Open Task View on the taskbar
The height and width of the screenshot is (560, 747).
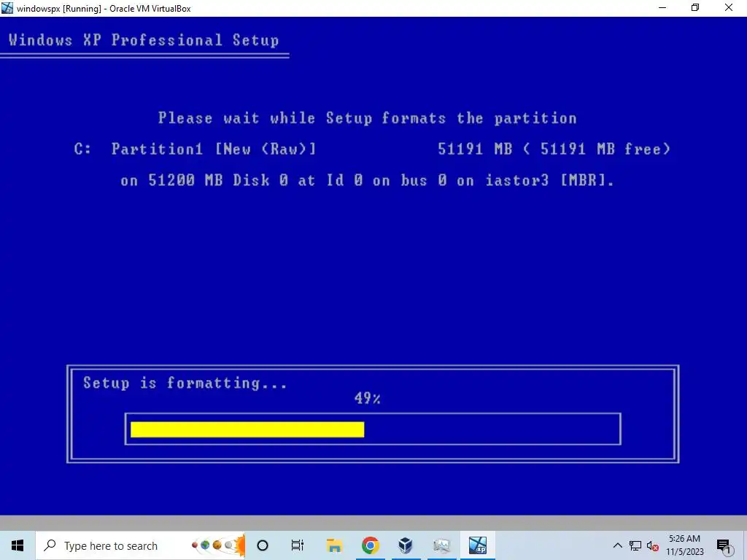point(298,545)
